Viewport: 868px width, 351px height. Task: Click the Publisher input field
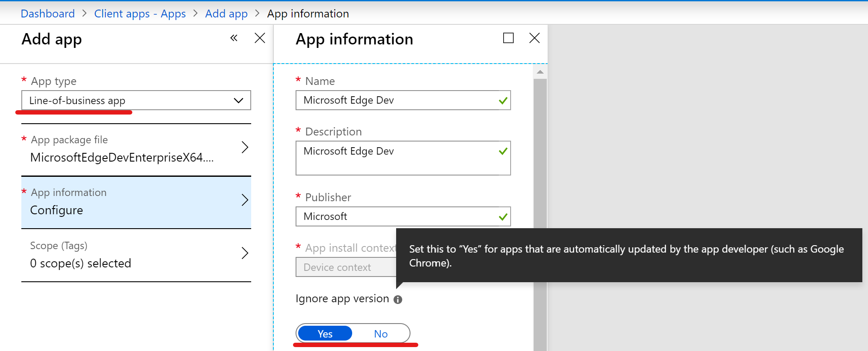[403, 216]
